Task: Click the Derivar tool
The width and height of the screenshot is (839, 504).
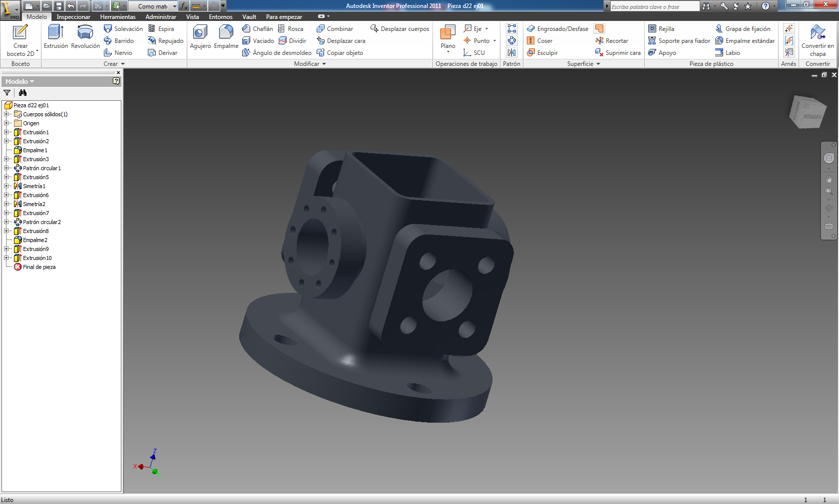Action: coord(162,53)
